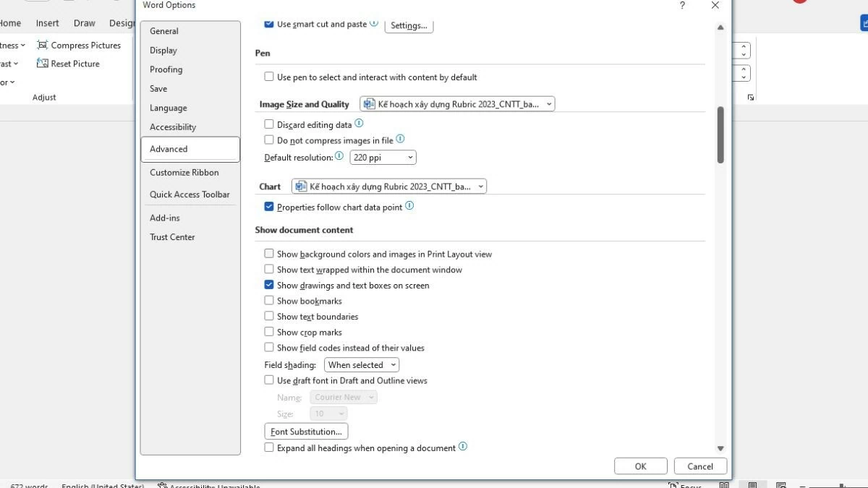The image size is (868, 488).
Task: Open the Default resolution 220 ppi dropdown
Action: 383,157
